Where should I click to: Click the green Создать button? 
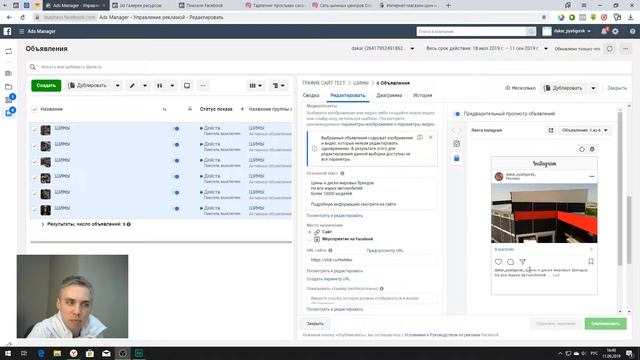pyautogui.click(x=46, y=86)
